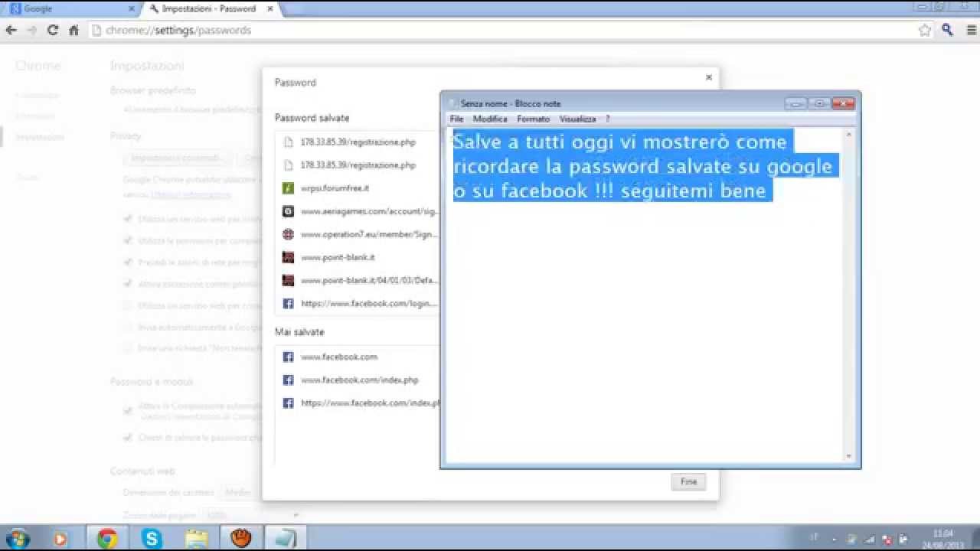
Task: Click the Fine button in Password dialog
Action: [x=688, y=482]
